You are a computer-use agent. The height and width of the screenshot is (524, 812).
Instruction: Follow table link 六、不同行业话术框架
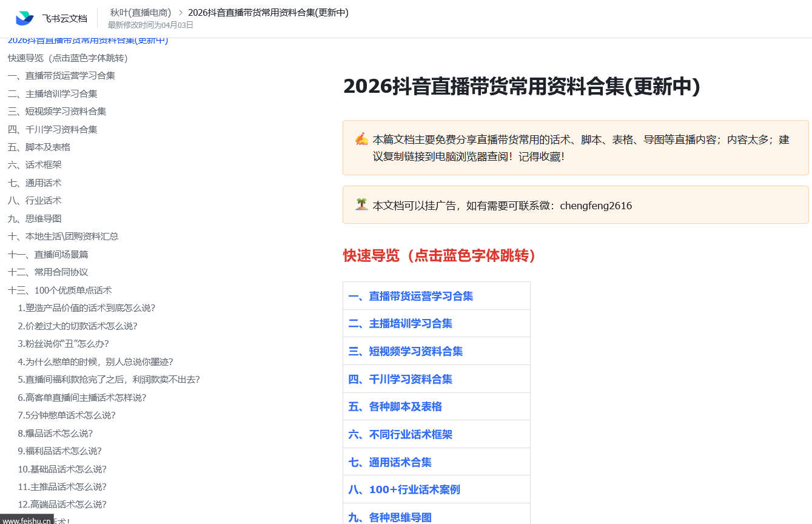tap(400, 435)
